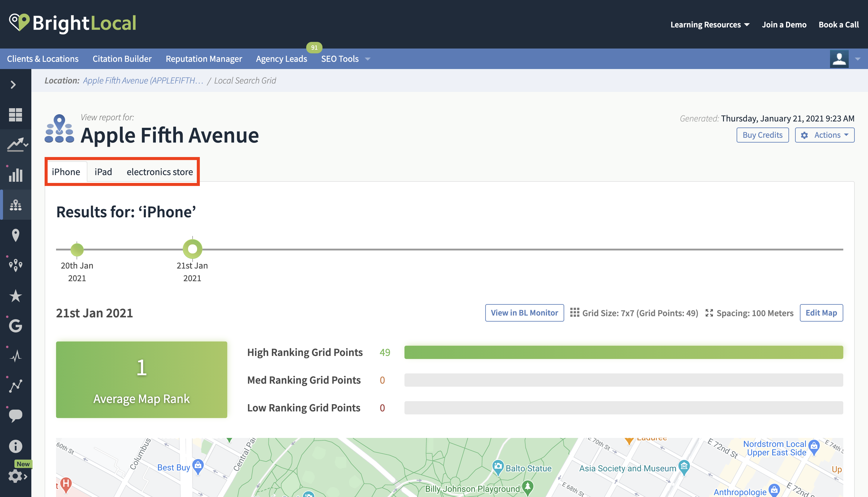
Task: Click the Local Search Grid breadcrumb
Action: click(245, 80)
